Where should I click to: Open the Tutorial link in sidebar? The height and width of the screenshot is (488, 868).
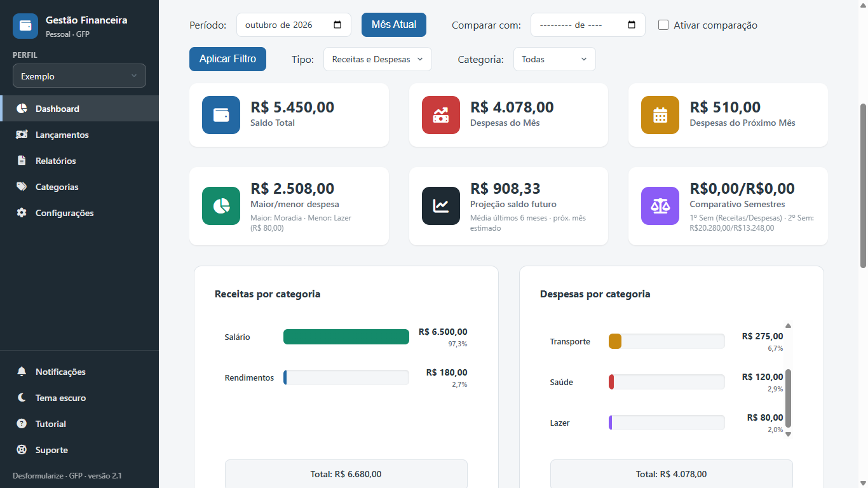click(79, 424)
